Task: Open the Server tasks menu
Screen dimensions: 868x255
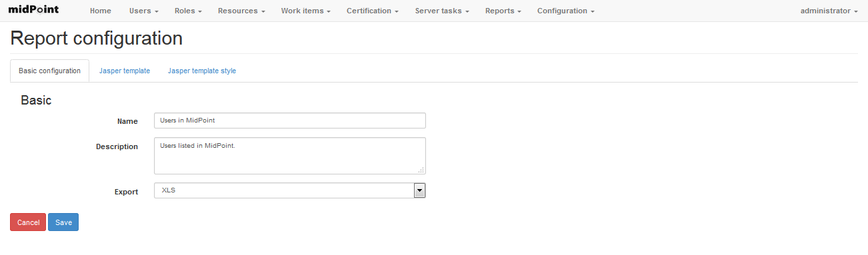Action: tap(442, 11)
